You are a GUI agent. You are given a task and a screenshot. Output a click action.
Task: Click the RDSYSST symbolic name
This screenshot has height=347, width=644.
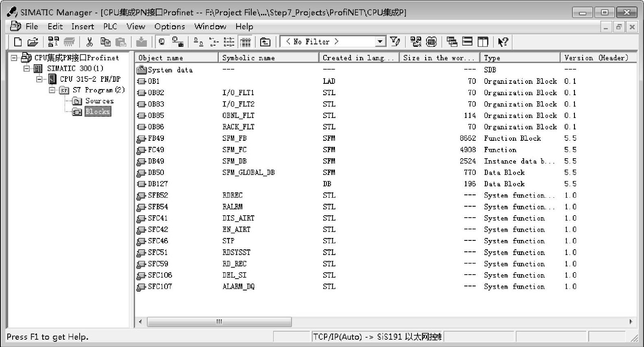click(236, 252)
